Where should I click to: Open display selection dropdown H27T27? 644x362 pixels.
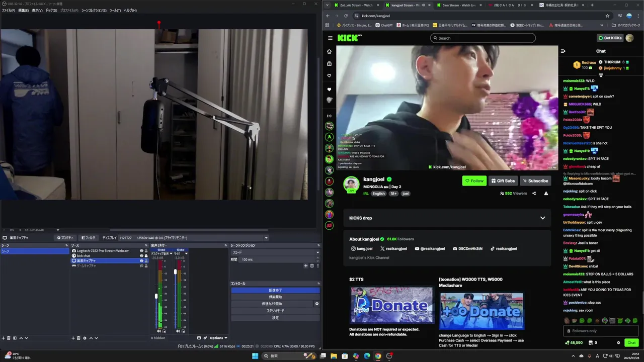click(x=194, y=238)
